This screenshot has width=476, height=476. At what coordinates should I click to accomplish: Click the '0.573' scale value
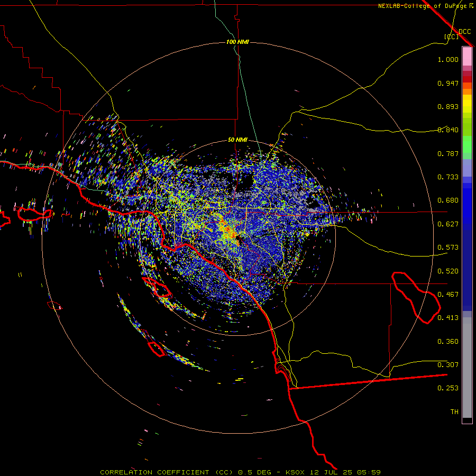point(448,248)
